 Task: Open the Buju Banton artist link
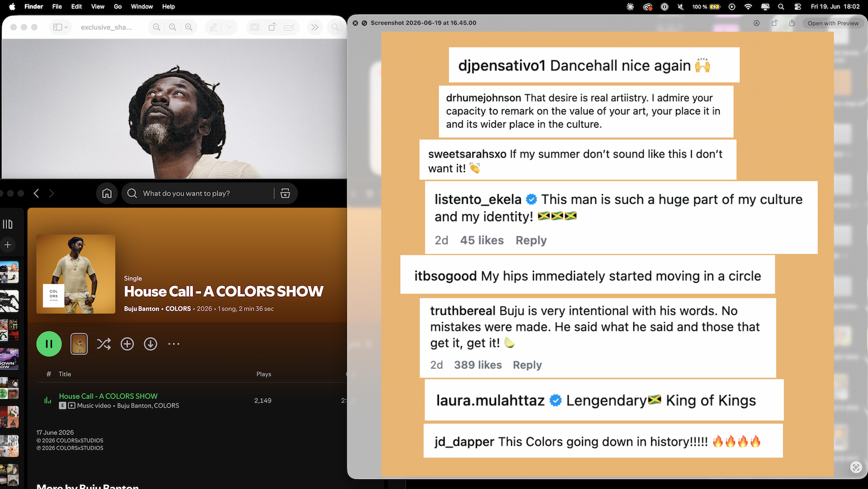click(x=141, y=309)
